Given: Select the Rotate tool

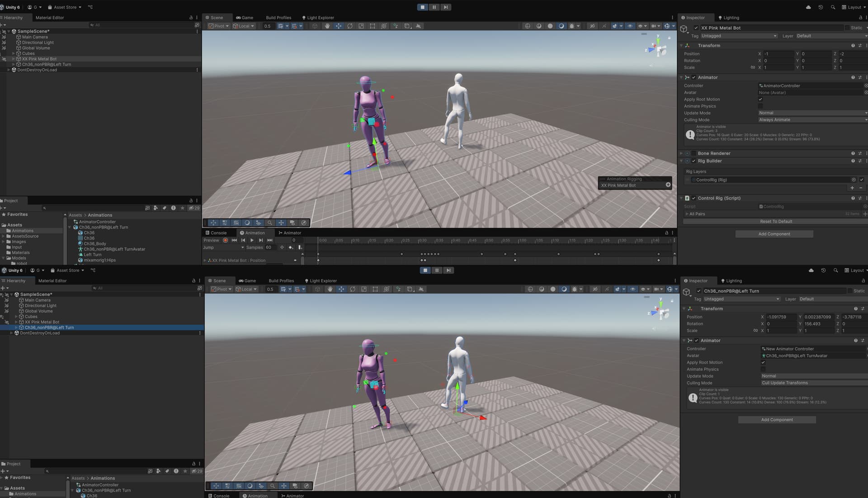Looking at the screenshot, I should click(x=349, y=26).
